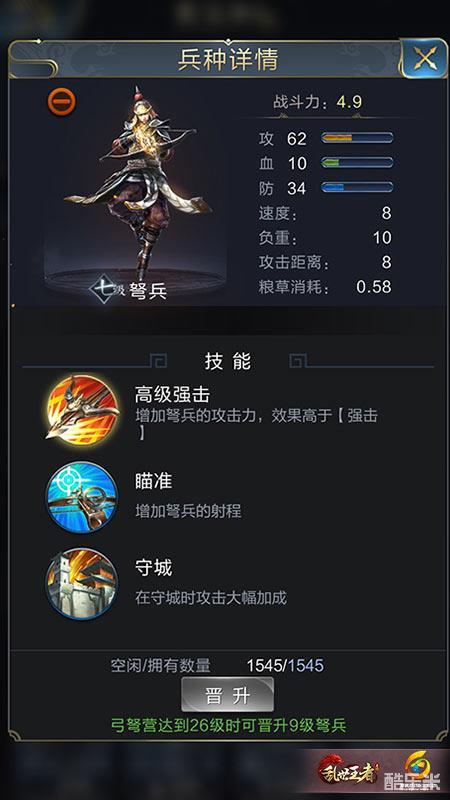
Task: Click the 防 defense stat bar
Action: pyautogui.click(x=357, y=187)
